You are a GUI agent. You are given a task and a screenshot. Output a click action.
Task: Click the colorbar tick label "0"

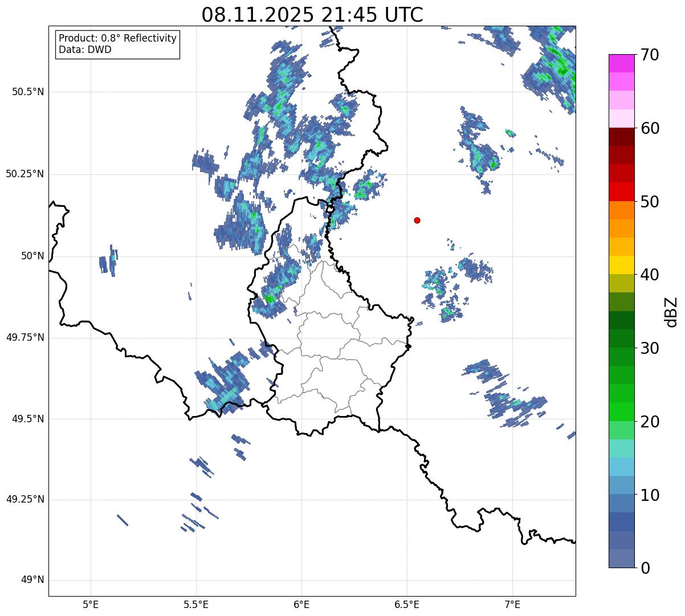(x=645, y=568)
